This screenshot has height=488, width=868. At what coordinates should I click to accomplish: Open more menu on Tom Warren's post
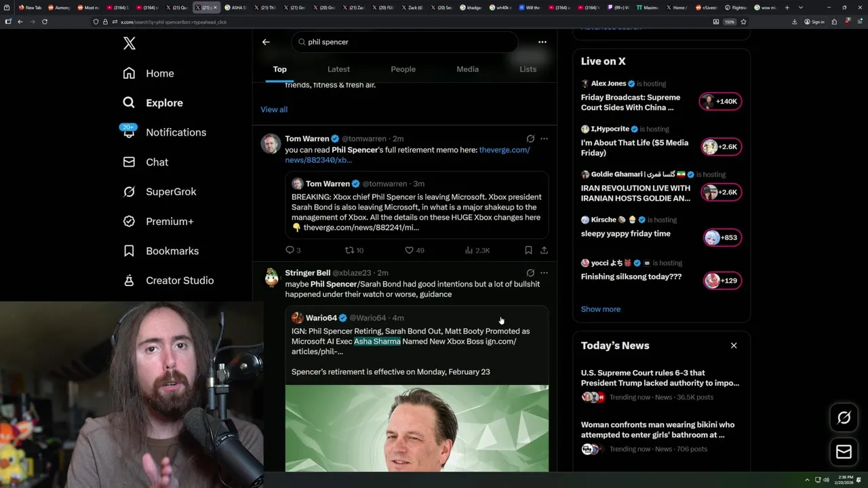tap(544, 138)
